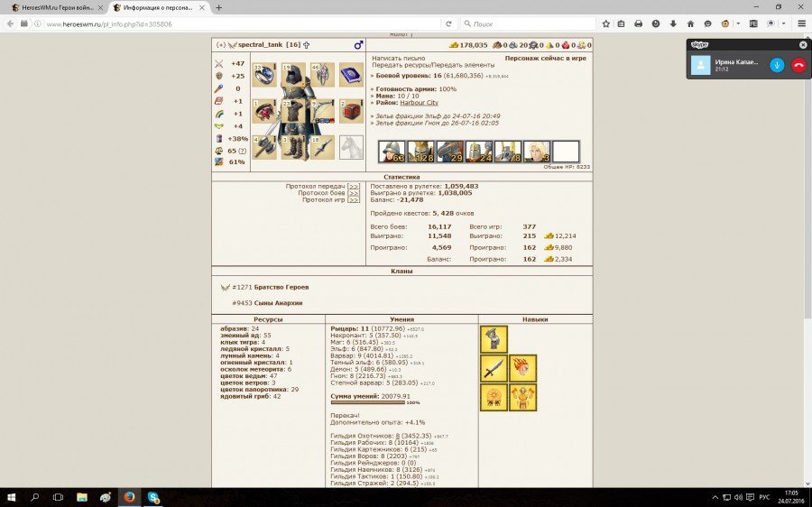Click the first skill icon under Навыки
Viewport: 812px width, 507px height.
[494, 339]
